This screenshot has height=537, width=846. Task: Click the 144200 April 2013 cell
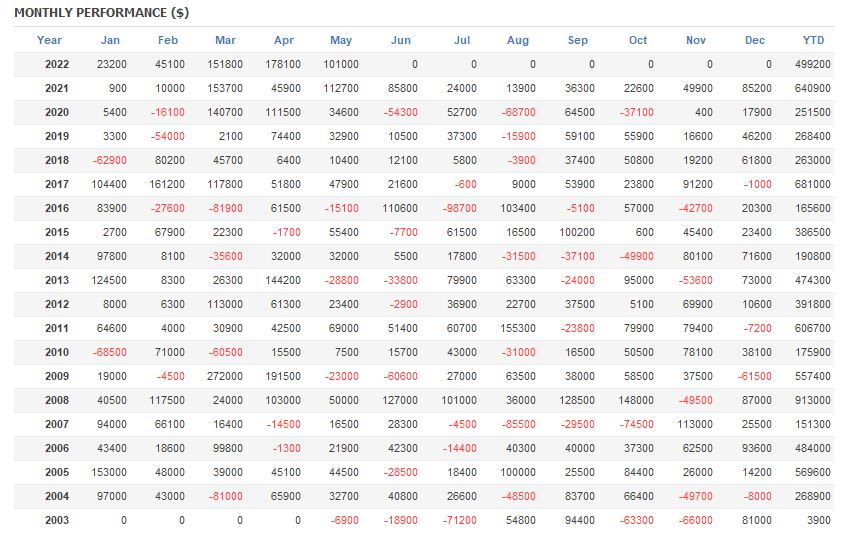pos(283,280)
